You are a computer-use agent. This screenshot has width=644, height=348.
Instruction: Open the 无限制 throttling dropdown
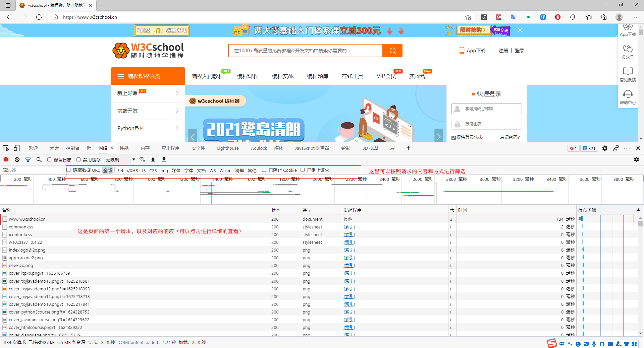[120, 160]
